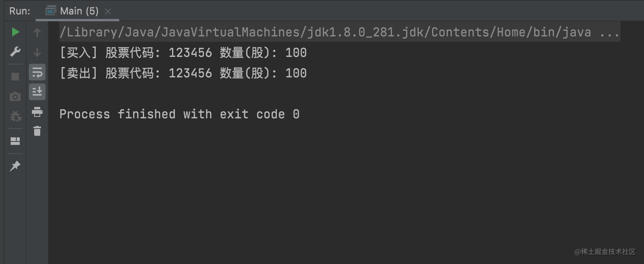Print the console output
This screenshot has width=644, height=264.
click(37, 112)
